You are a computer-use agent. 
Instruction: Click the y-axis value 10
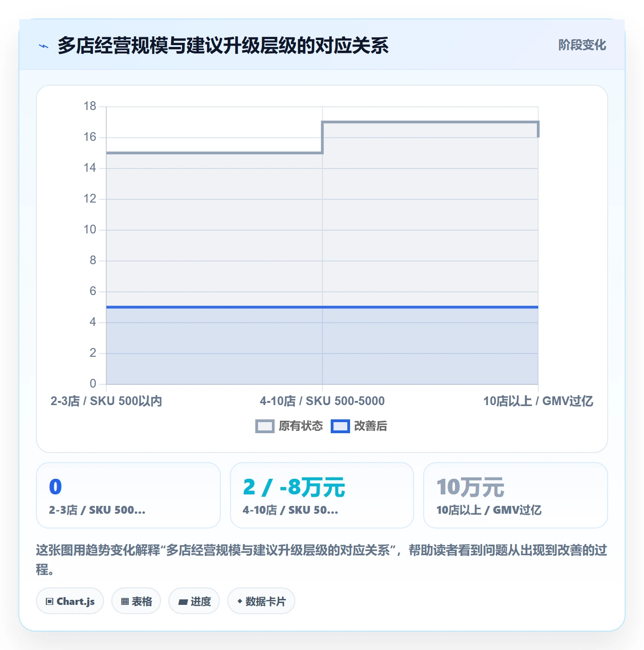(90, 230)
